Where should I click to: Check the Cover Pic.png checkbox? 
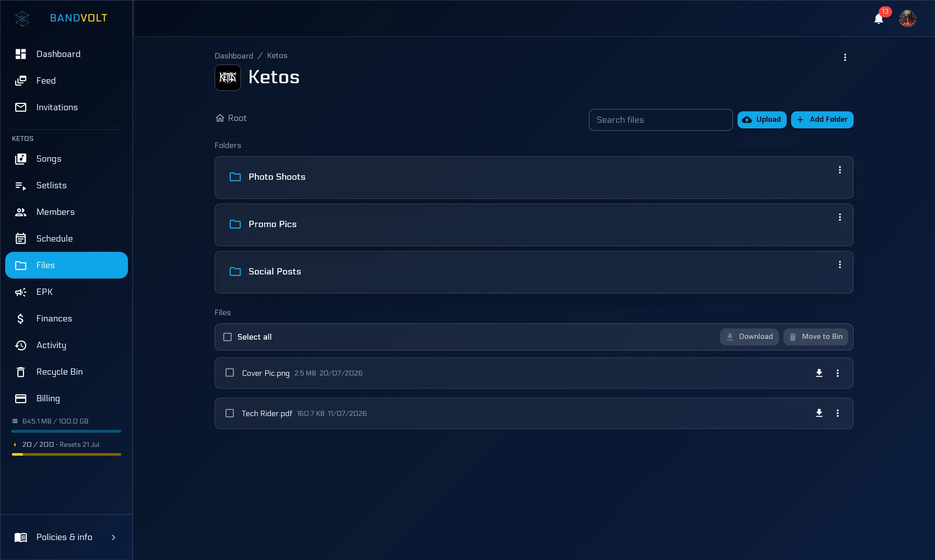(x=230, y=373)
